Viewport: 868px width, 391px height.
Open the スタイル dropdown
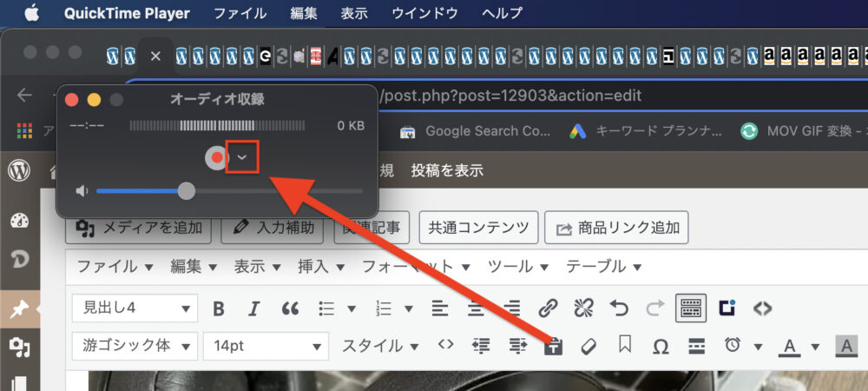point(380,346)
